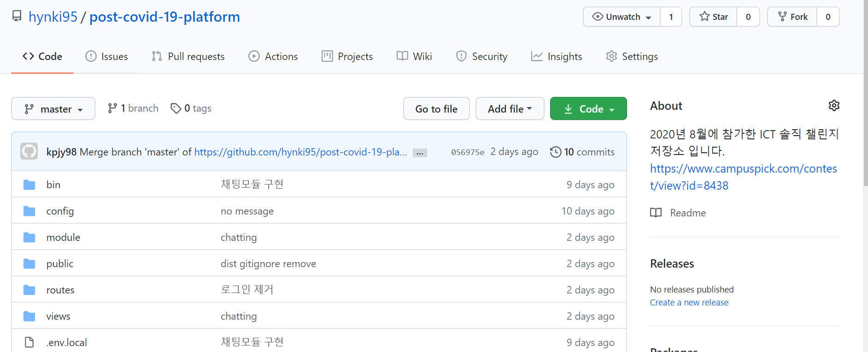This screenshot has width=868, height=352.
Task: Open the Add file dropdown
Action: [510, 109]
